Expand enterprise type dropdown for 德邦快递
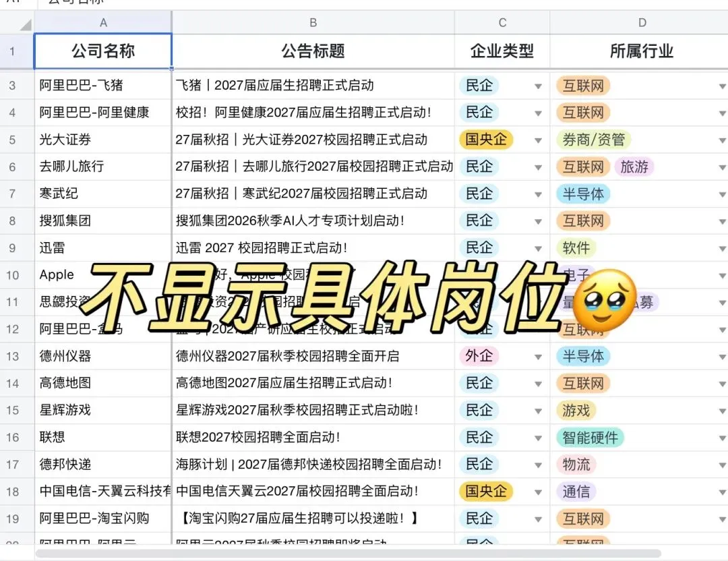Image resolution: width=728 pixels, height=561 pixels. click(538, 465)
